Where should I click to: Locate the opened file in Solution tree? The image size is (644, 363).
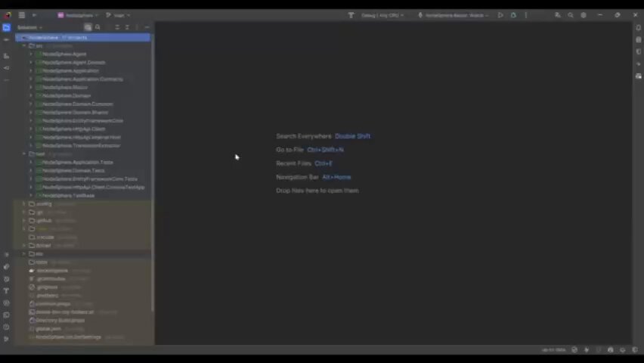(88, 27)
